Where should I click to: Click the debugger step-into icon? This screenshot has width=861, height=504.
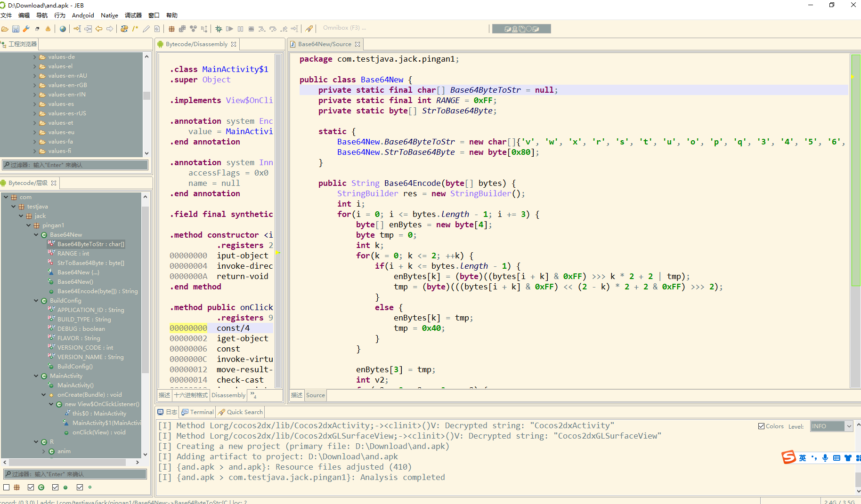[262, 29]
